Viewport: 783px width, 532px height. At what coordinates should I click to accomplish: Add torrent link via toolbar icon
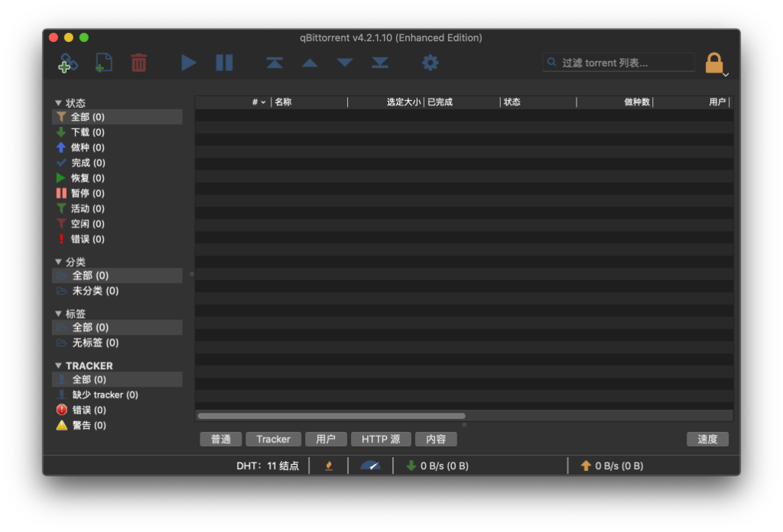coord(68,63)
